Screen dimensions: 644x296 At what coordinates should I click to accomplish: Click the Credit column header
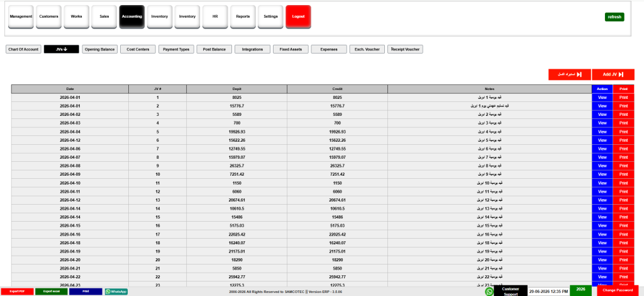click(337, 89)
